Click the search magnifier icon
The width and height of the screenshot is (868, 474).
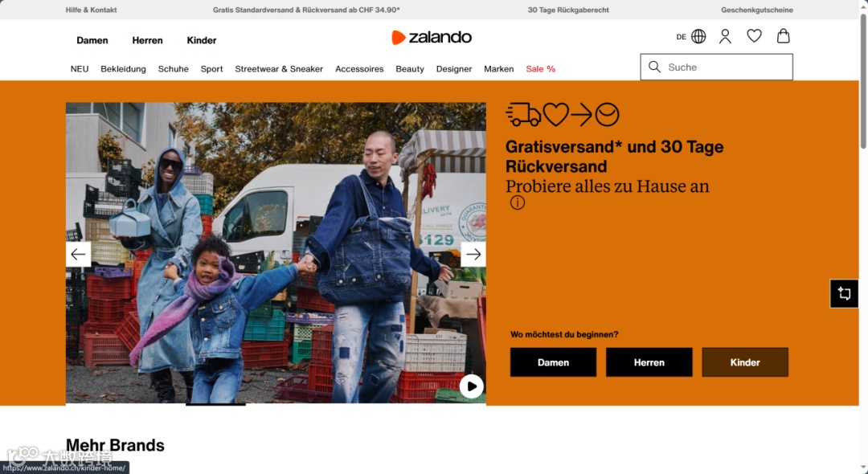[x=654, y=67]
